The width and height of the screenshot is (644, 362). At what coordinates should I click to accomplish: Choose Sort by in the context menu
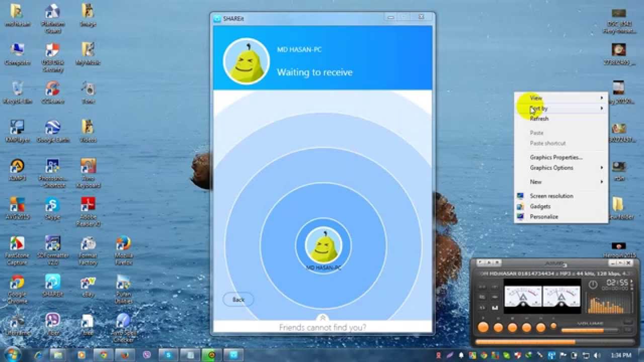(561, 108)
